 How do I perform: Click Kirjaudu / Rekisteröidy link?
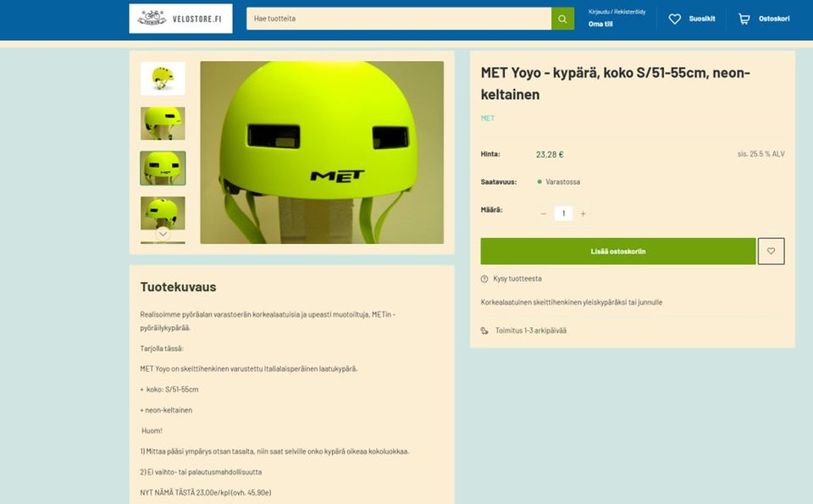pos(617,11)
